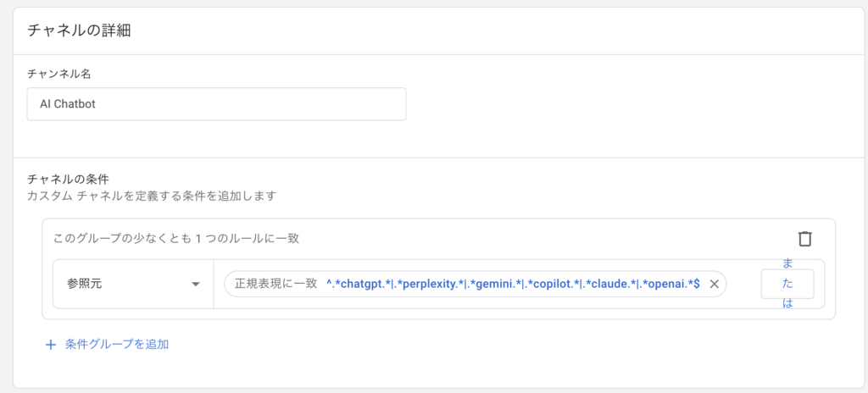Image resolution: width=868 pixels, height=393 pixels.
Task: Click the チャンネル名 field label
Action: (59, 74)
